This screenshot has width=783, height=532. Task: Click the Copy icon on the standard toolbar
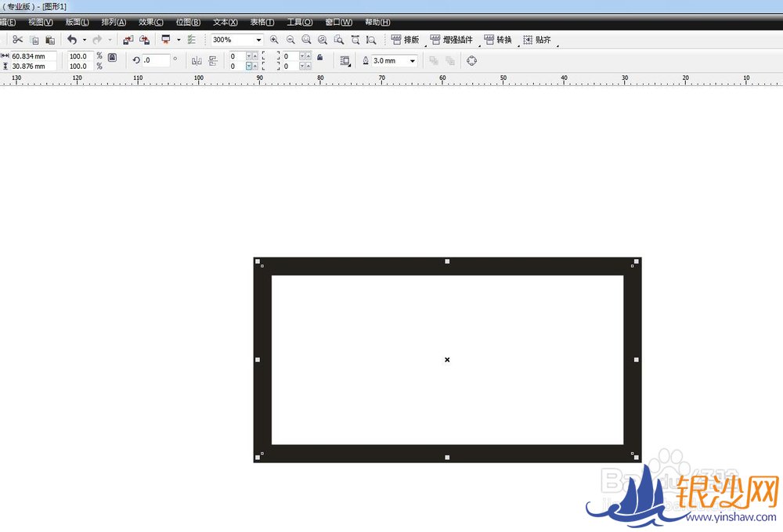[x=34, y=39]
